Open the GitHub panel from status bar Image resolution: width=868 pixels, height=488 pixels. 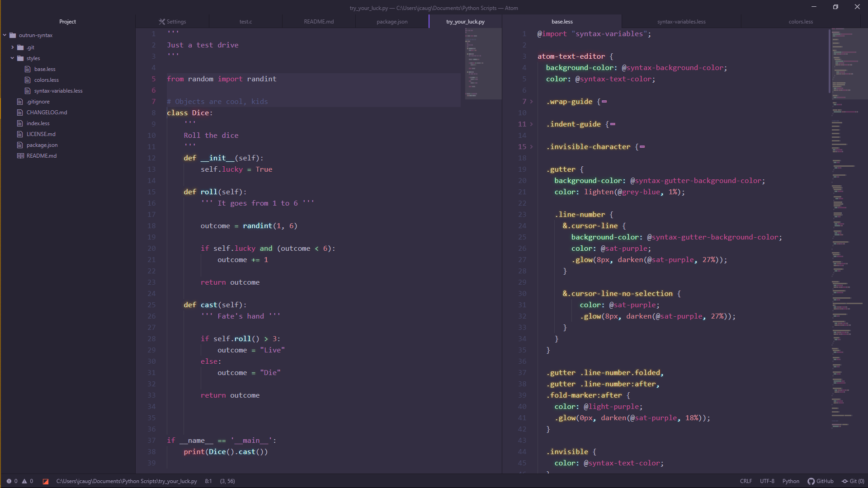pos(821,481)
